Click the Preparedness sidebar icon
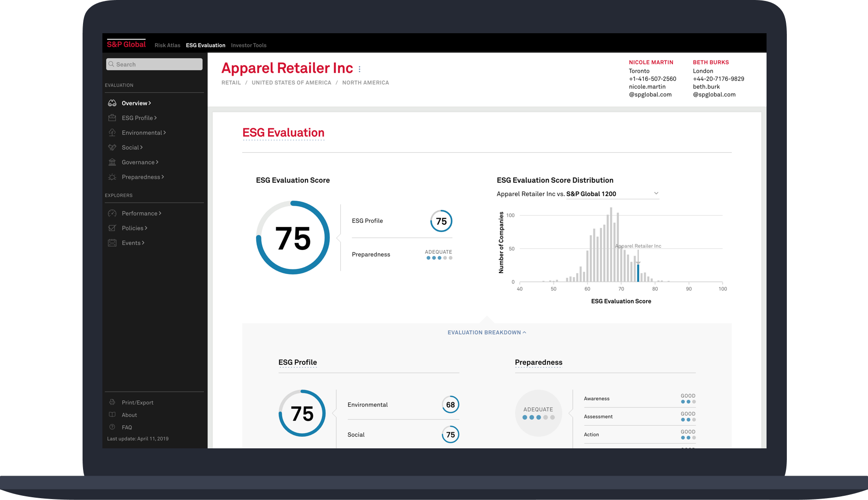 pos(112,177)
